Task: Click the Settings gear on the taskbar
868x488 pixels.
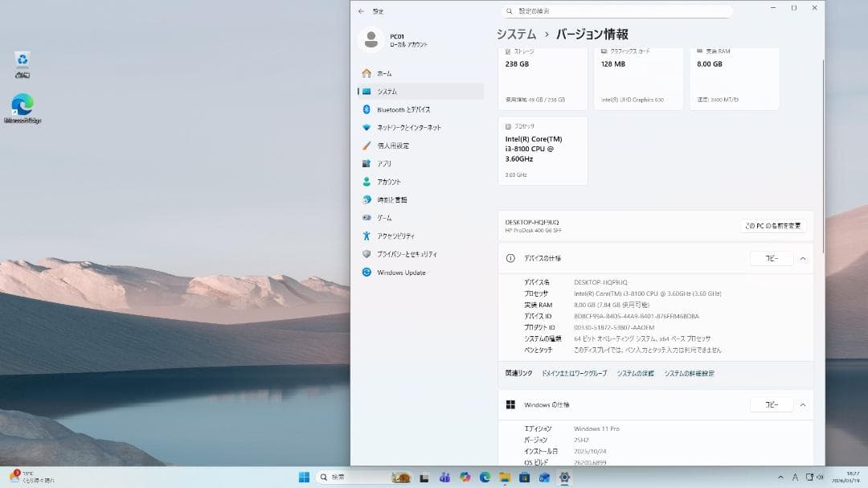Action: click(x=565, y=478)
